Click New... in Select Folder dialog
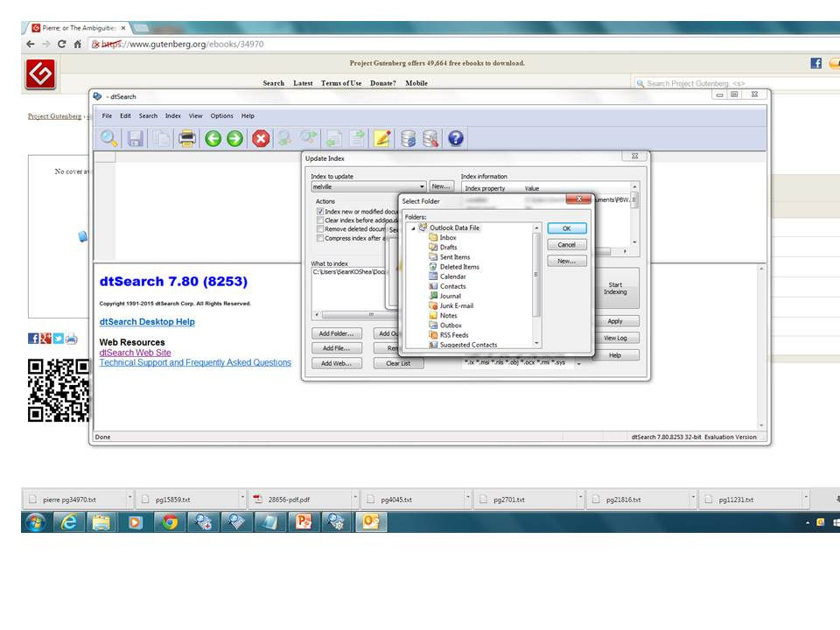840x630 pixels. 567,261
